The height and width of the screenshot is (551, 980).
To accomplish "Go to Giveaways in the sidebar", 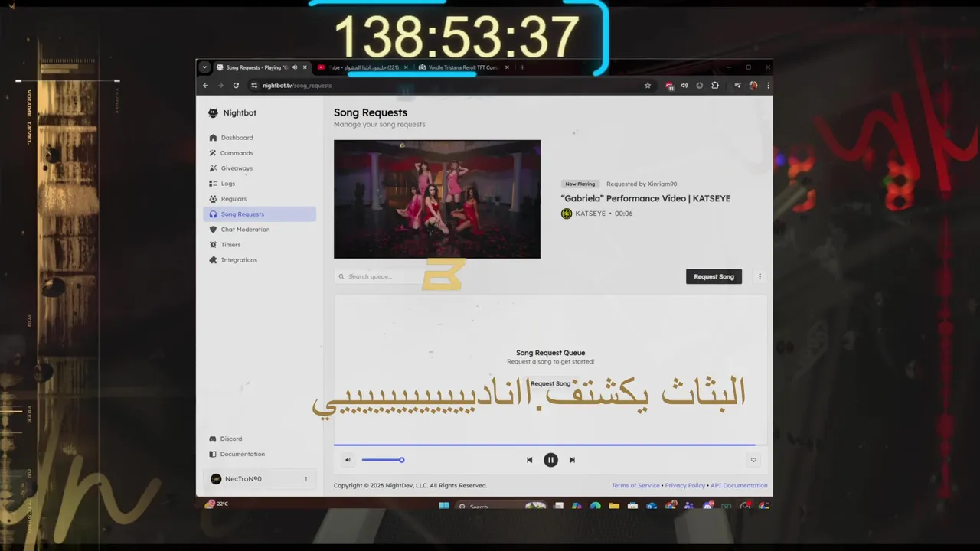I will (260, 168).
